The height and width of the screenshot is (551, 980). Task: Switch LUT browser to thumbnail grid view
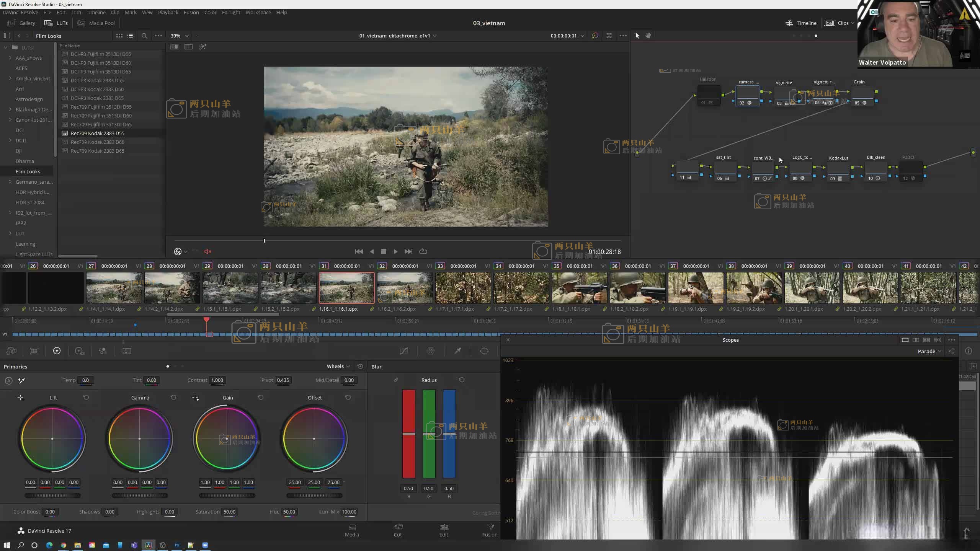(x=119, y=36)
